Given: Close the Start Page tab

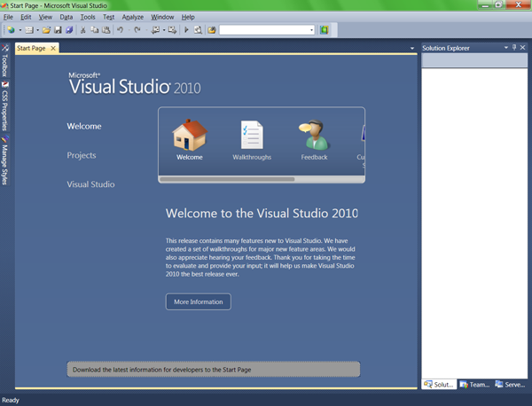Looking at the screenshot, I should 53,48.
